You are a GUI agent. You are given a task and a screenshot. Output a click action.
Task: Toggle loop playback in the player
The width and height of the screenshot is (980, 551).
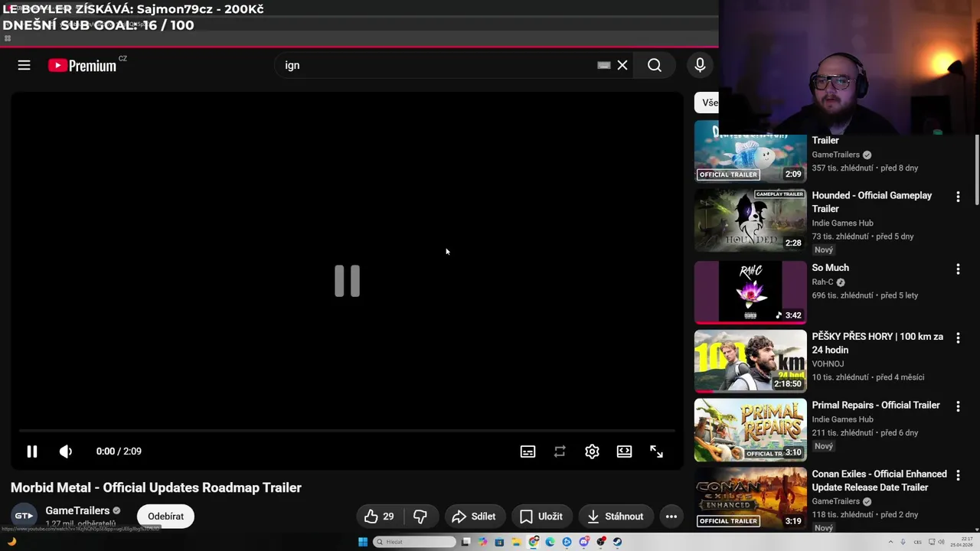(560, 452)
